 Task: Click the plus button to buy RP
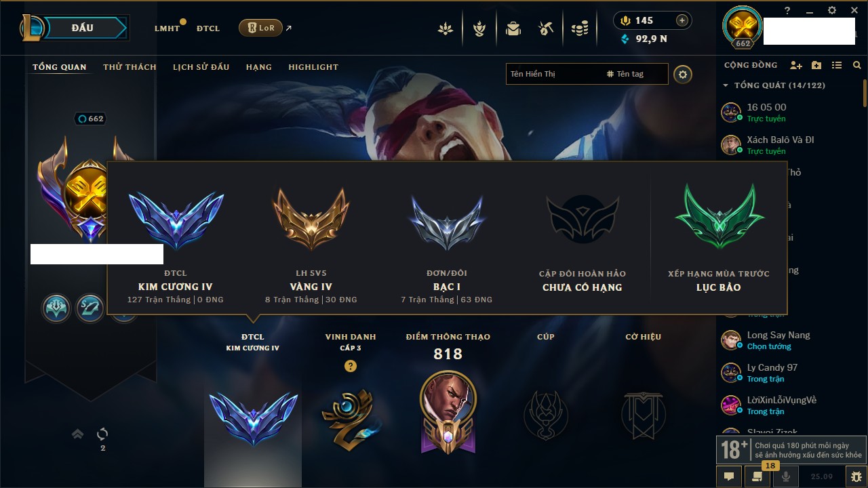[x=682, y=20]
